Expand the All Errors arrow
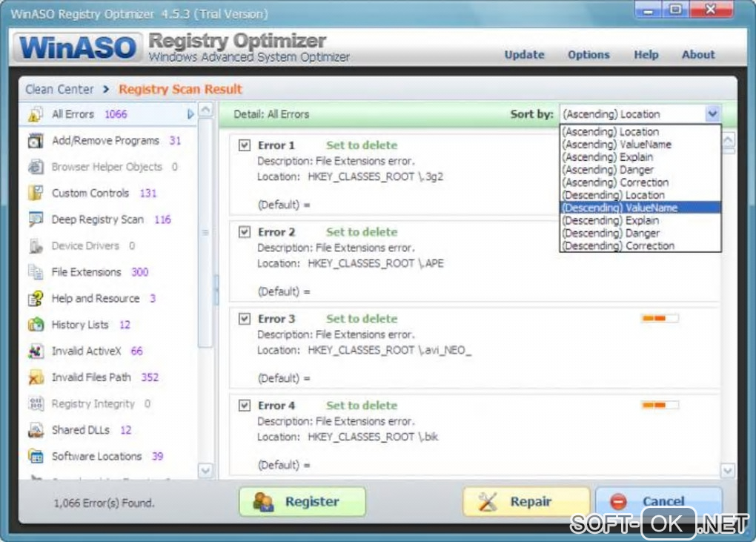The image size is (756, 542). click(x=190, y=114)
